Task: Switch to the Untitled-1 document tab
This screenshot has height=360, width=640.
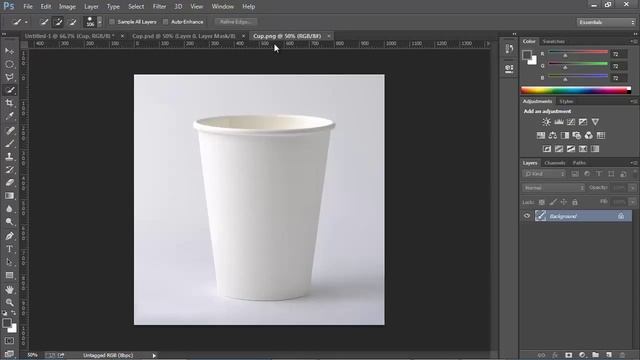Action: coord(69,36)
